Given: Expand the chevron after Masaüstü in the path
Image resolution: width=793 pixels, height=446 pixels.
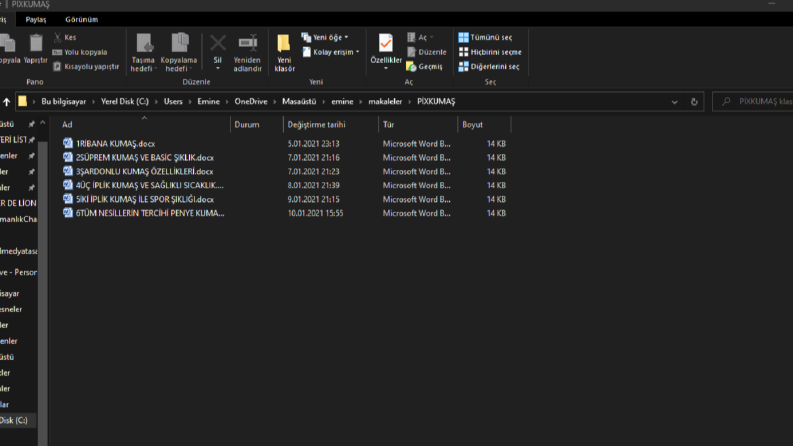Looking at the screenshot, I should 324,102.
